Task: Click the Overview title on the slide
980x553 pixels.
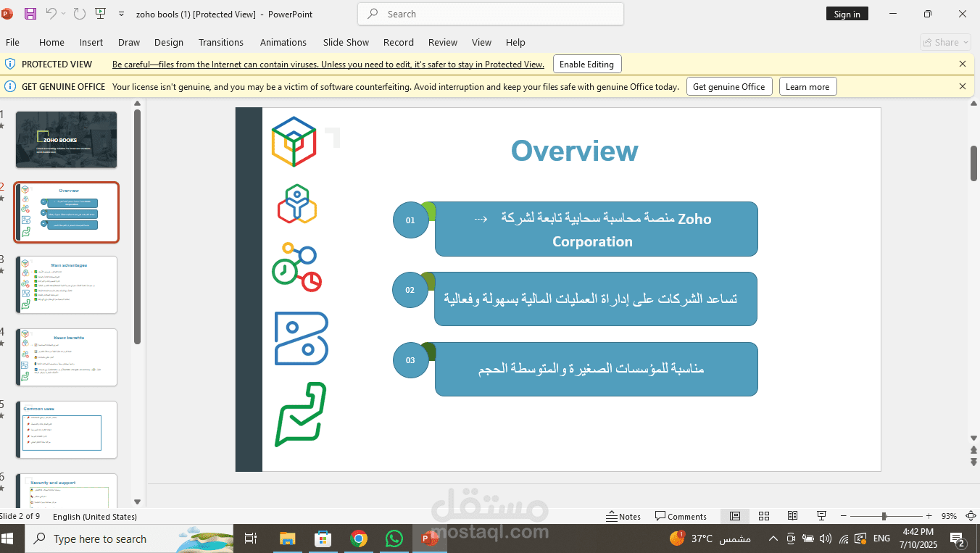Action: pos(574,151)
